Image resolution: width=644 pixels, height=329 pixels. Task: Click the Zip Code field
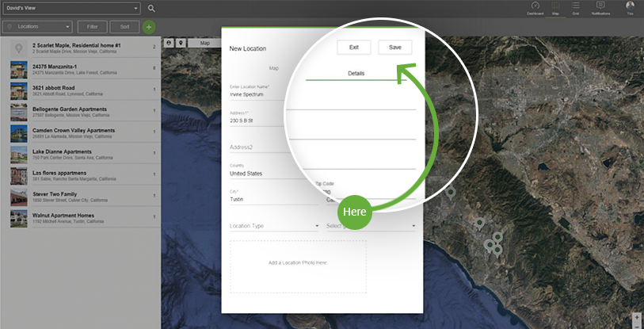coord(365,189)
